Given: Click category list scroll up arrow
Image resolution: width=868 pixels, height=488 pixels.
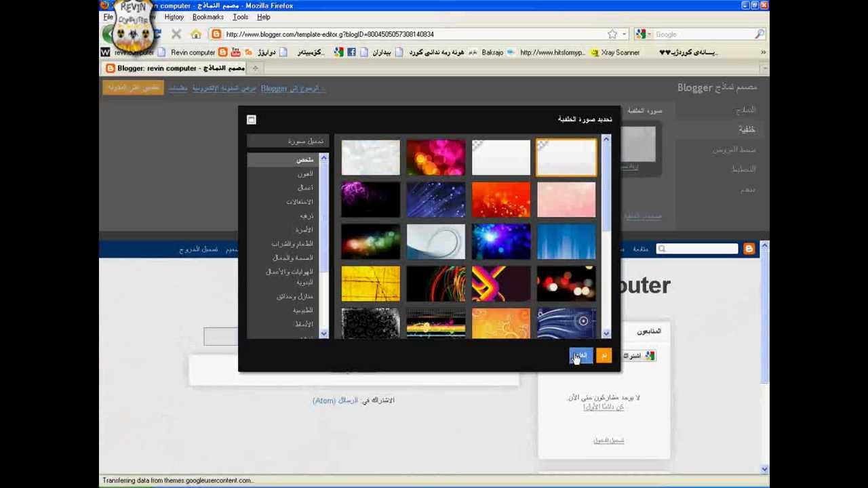Looking at the screenshot, I should 323,158.
